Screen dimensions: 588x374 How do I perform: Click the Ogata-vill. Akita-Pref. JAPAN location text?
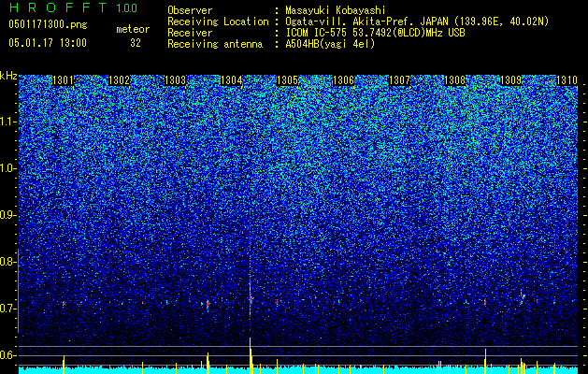[417, 22]
